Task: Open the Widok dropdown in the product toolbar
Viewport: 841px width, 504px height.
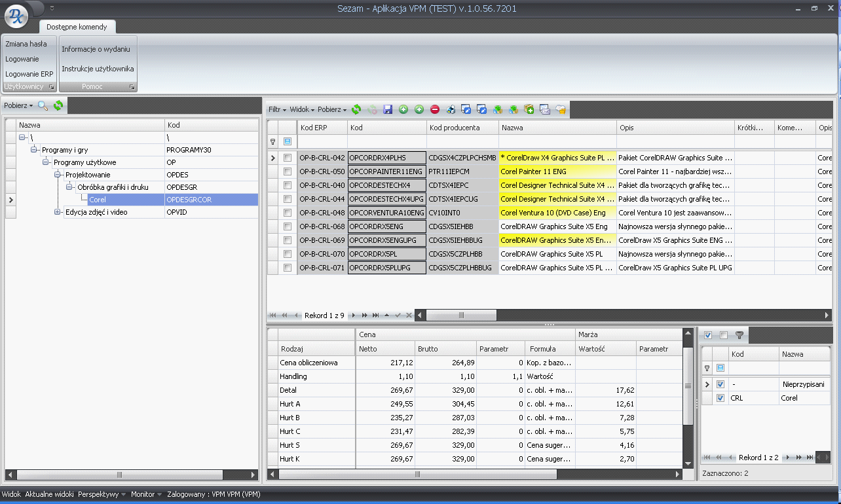Action: pyautogui.click(x=302, y=110)
